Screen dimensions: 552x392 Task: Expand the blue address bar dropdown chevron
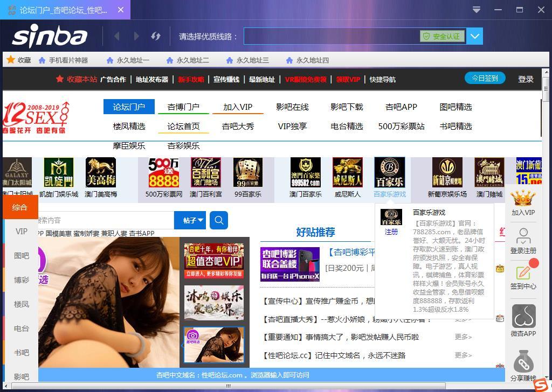[474, 36]
